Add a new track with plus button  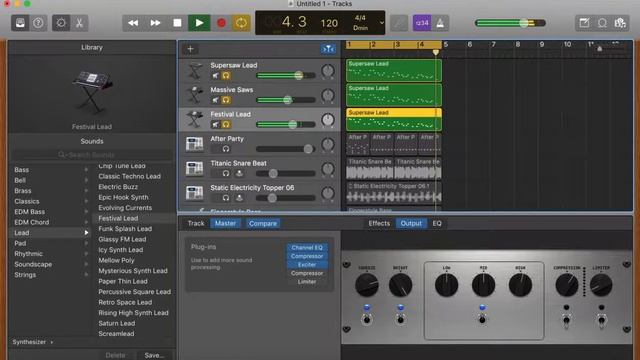[190, 49]
